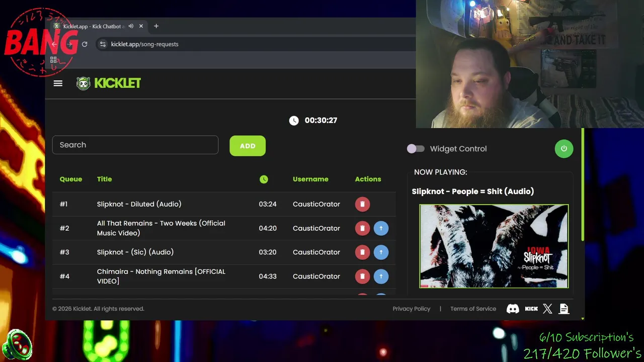This screenshot has height=362, width=644.
Task: Select the Slipknot - Diluted (Audio) title
Action: (139, 204)
